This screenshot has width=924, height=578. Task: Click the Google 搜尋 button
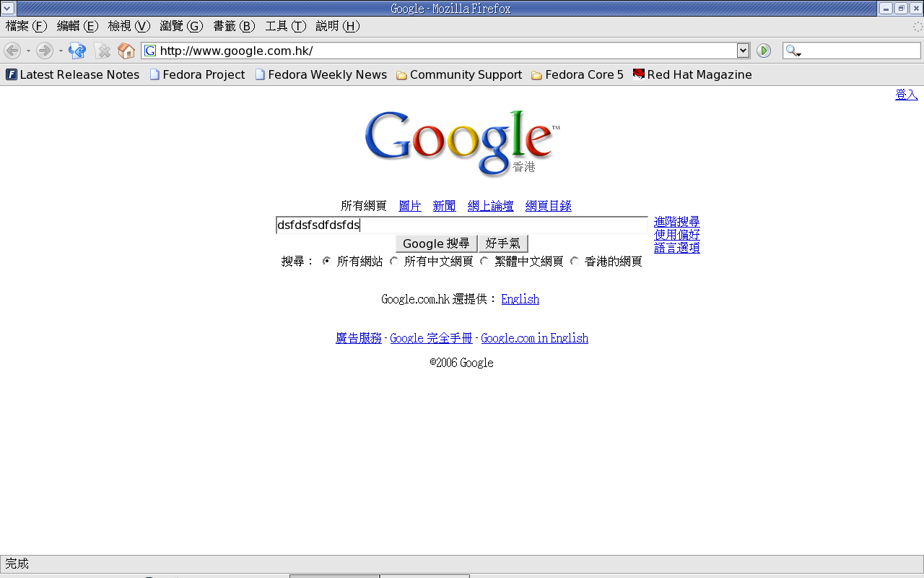click(437, 243)
